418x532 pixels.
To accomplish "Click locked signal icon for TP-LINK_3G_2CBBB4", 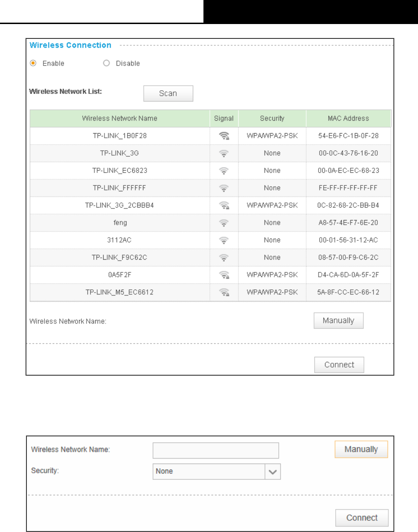I will tap(224, 205).
